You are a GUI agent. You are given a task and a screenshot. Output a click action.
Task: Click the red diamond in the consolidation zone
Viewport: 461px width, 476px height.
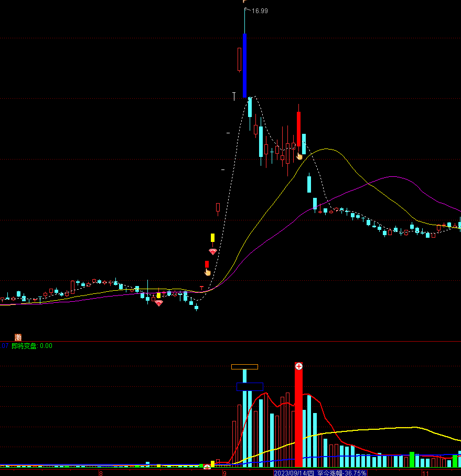pos(158,303)
